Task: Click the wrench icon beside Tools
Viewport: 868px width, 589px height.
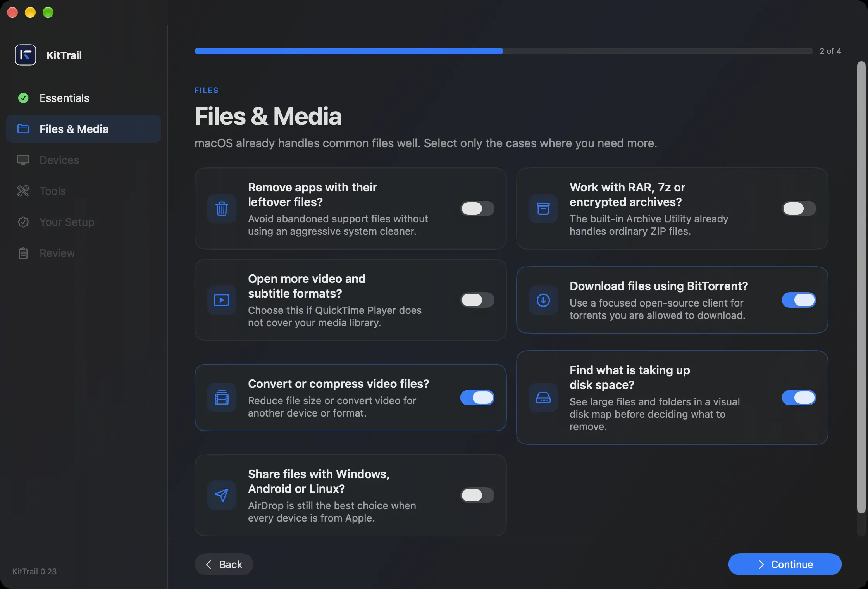Action: pyautogui.click(x=23, y=191)
